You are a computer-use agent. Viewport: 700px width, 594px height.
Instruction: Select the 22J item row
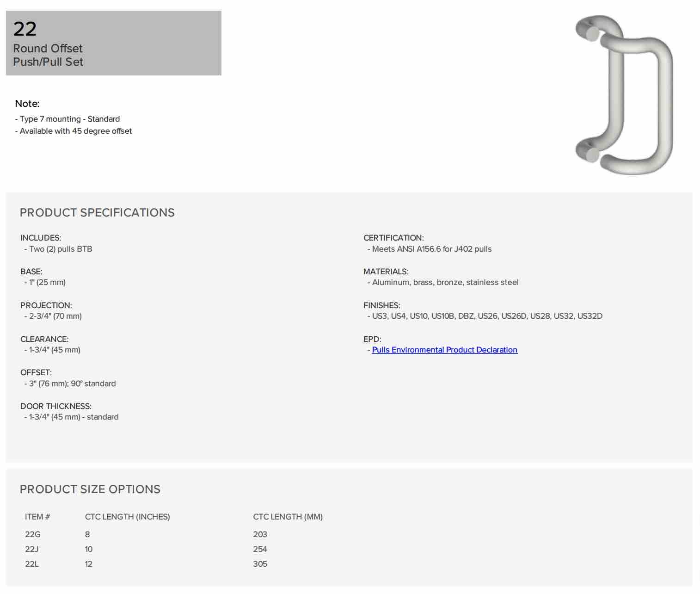tap(174, 549)
